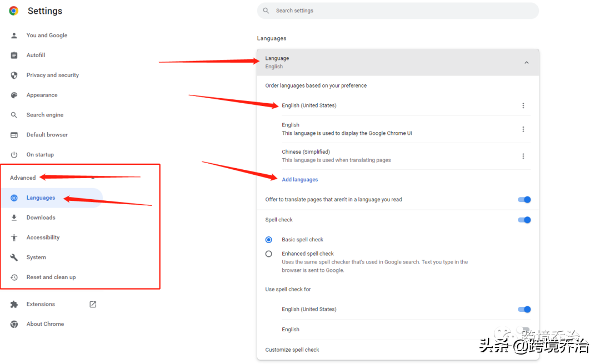This screenshot has width=600, height=364.
Task: Click the Add languages link
Action: (299, 180)
